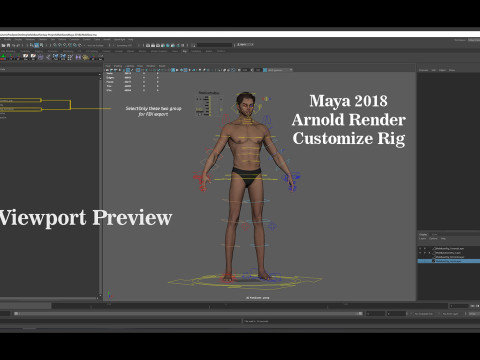Toggle visibility of the second display layer
The height and width of the screenshot is (360, 480).
click(x=420, y=253)
